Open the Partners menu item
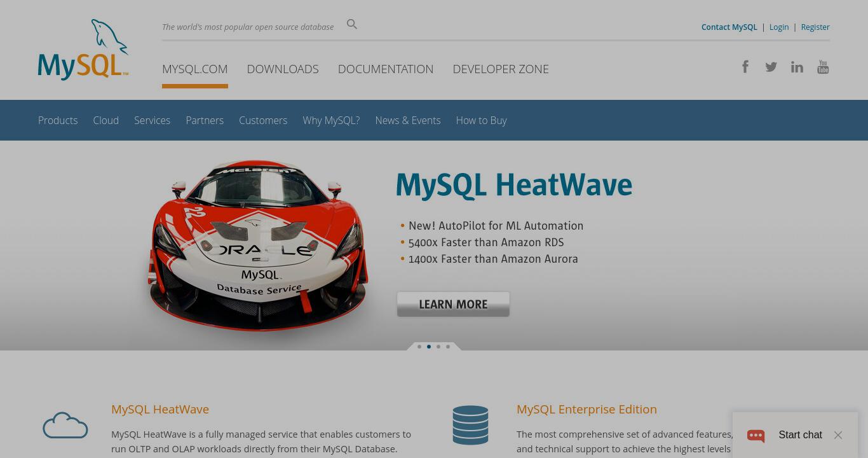The height and width of the screenshot is (458, 868). pyautogui.click(x=205, y=120)
